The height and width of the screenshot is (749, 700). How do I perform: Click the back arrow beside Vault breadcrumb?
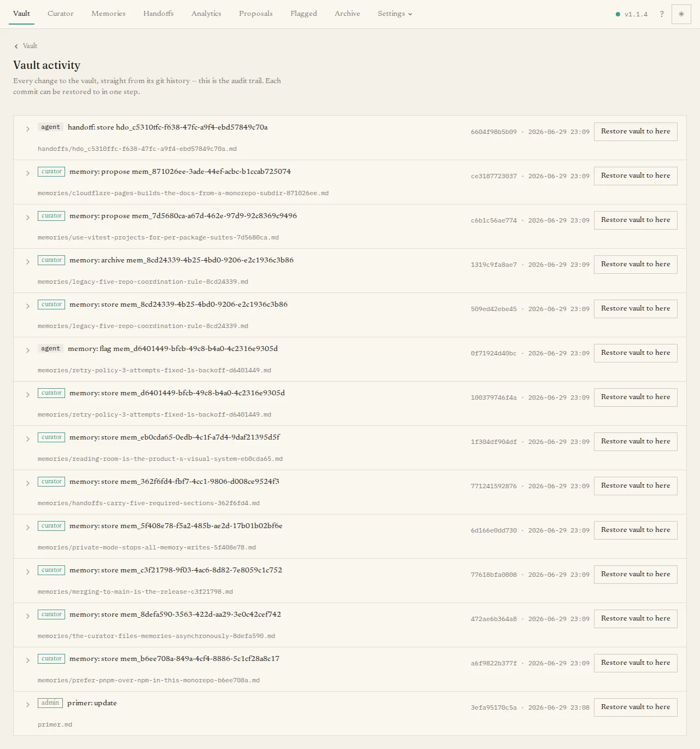pyautogui.click(x=16, y=46)
